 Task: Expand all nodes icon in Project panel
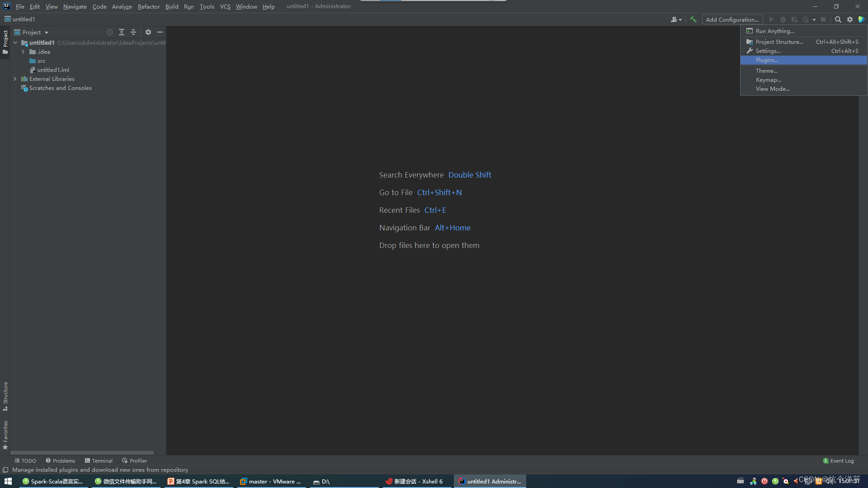(x=122, y=32)
